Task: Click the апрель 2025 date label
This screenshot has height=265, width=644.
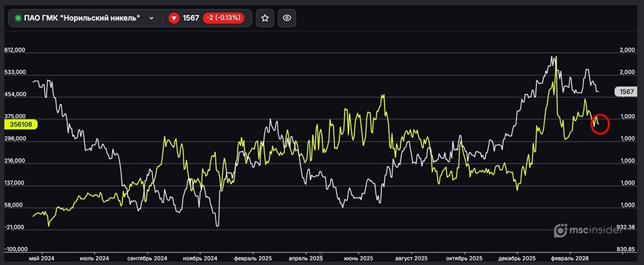Action: pos(306,259)
